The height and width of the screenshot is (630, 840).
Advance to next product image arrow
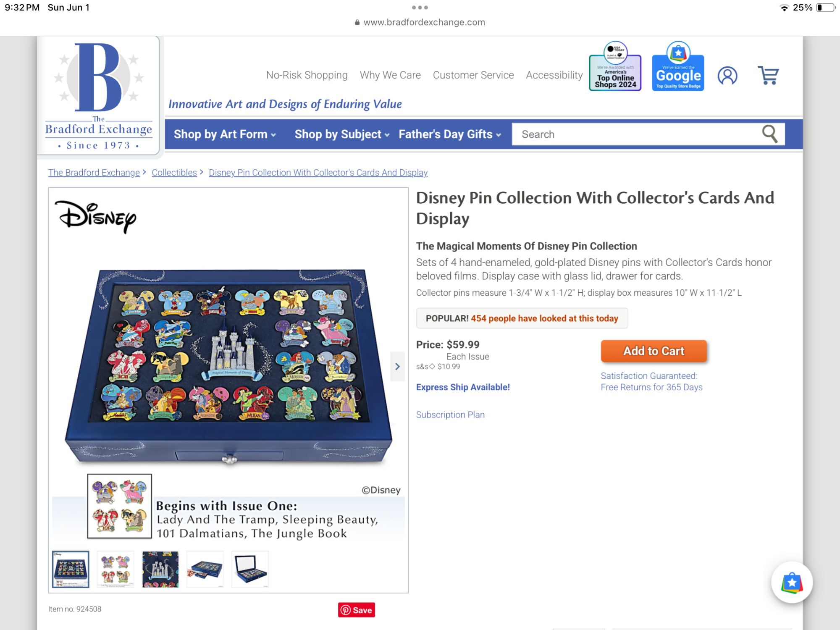click(397, 367)
